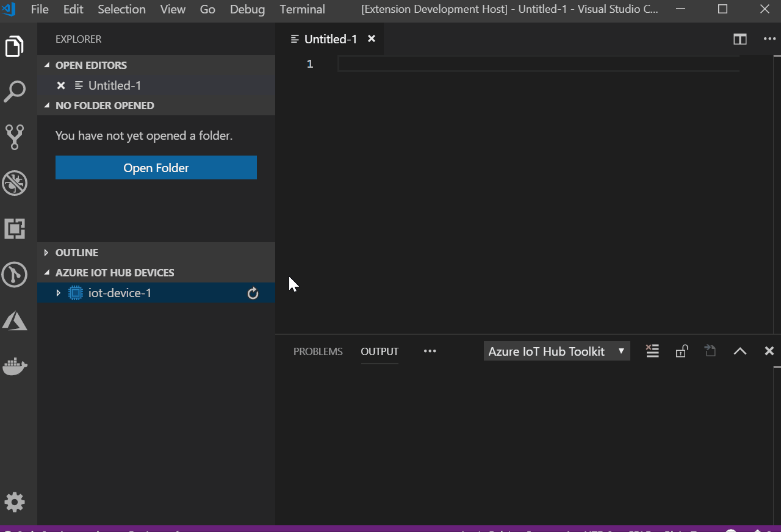The height and width of the screenshot is (532, 781).
Task: Open the View menu
Action: (x=173, y=10)
